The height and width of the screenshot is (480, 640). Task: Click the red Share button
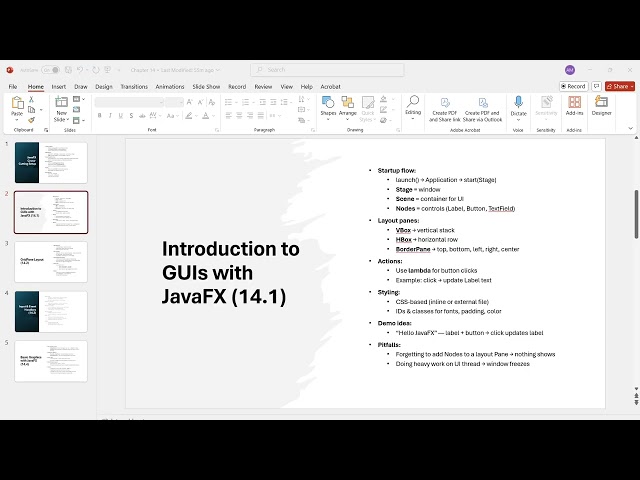click(x=620, y=87)
